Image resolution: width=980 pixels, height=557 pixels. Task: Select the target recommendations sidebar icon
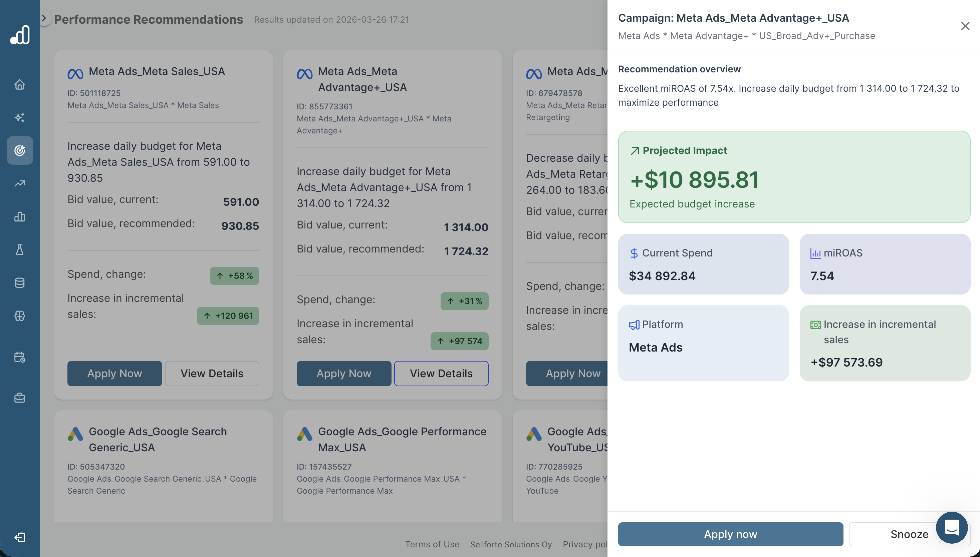point(19,150)
